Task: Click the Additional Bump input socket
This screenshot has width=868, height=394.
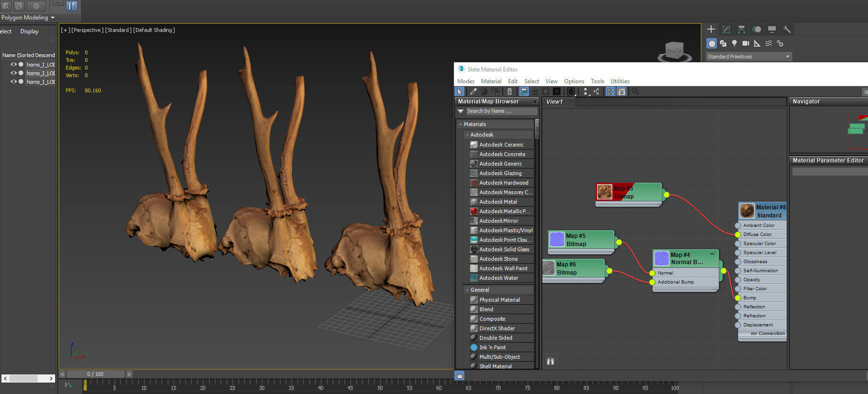Action: coord(652,282)
